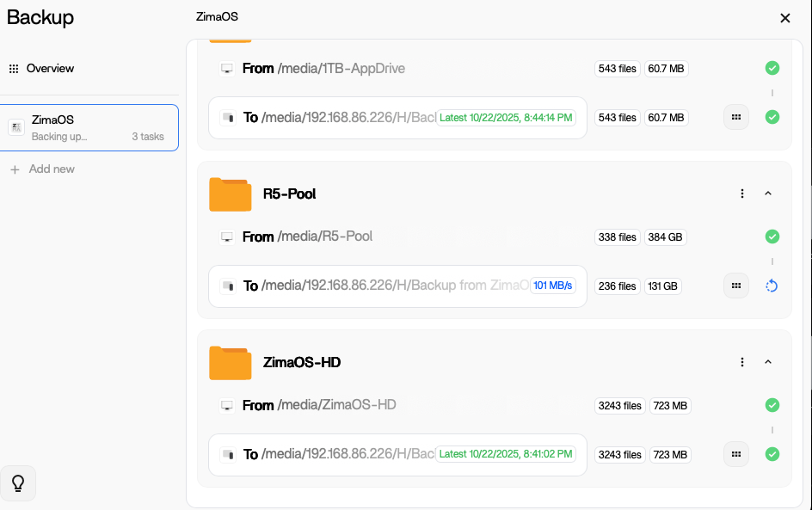Click the 101 MB/s transfer speed badge
This screenshot has height=510, width=812.
tap(553, 286)
